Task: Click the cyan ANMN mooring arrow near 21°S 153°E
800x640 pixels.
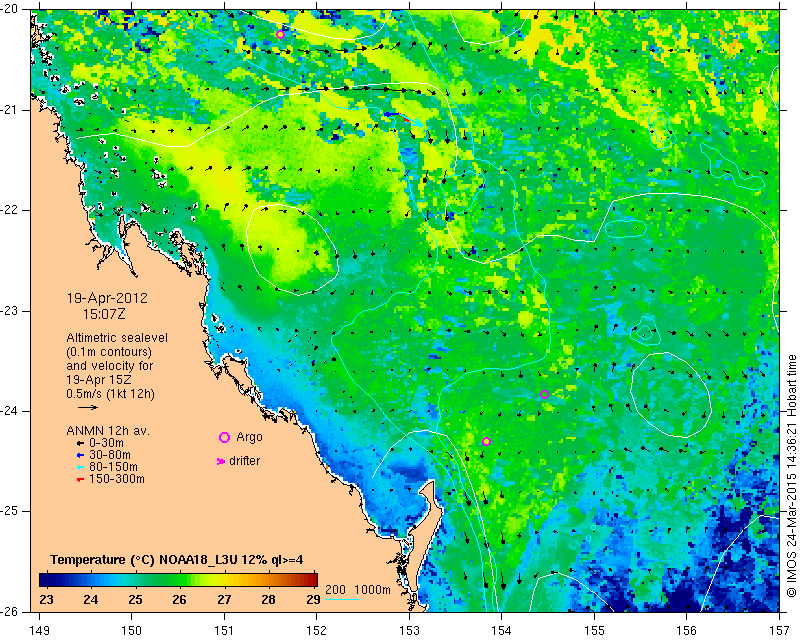Action: click(x=416, y=122)
